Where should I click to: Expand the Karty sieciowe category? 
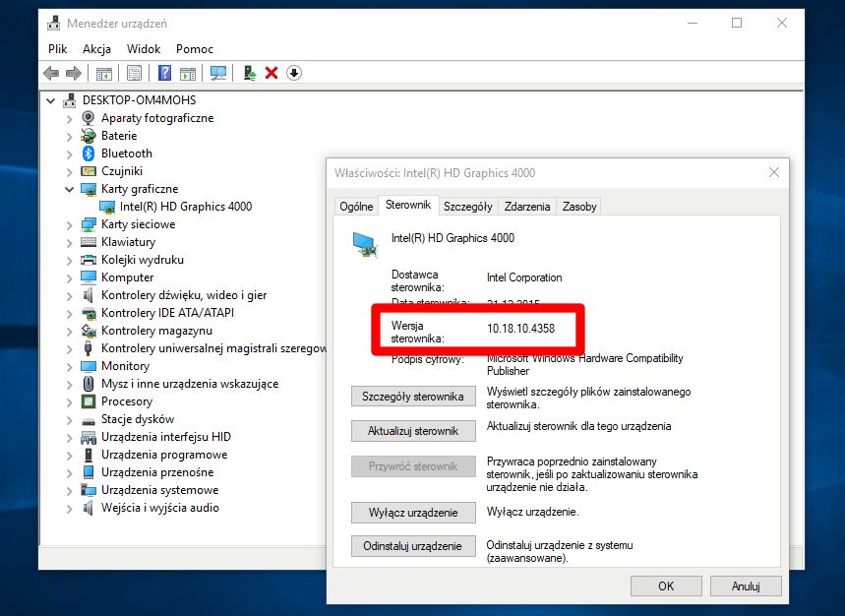click(69, 224)
